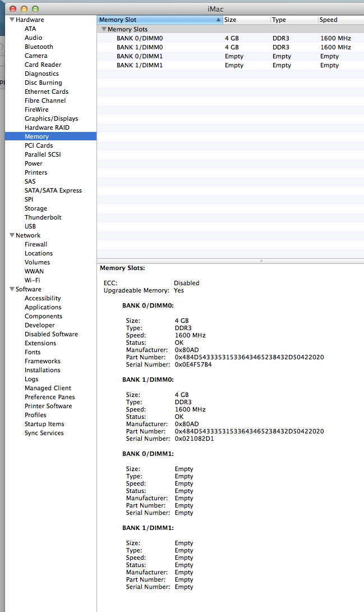
Task: Select Camera in the sidebar
Action: coord(36,56)
